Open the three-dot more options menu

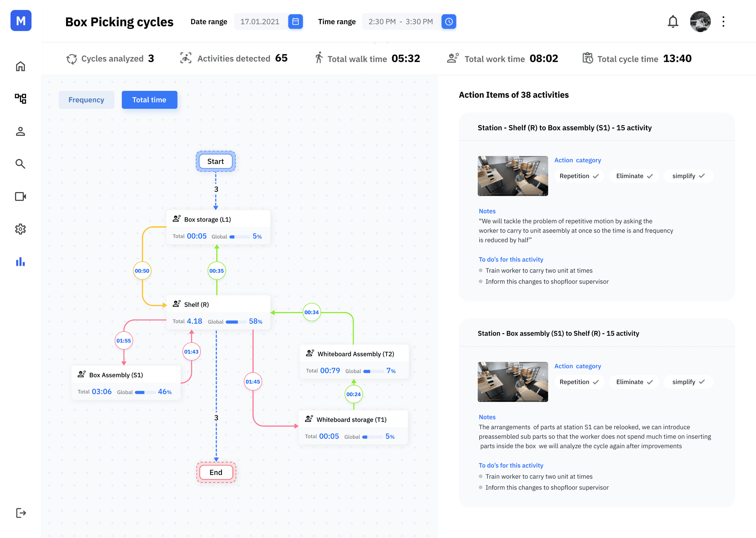coord(723,22)
